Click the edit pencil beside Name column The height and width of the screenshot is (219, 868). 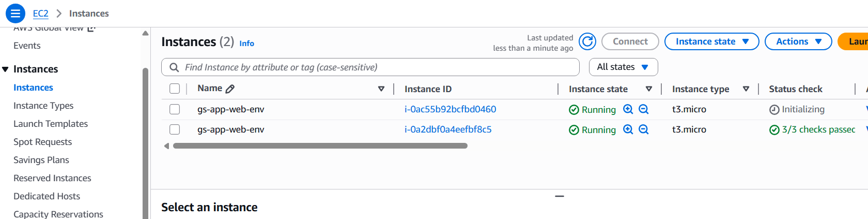click(230, 89)
